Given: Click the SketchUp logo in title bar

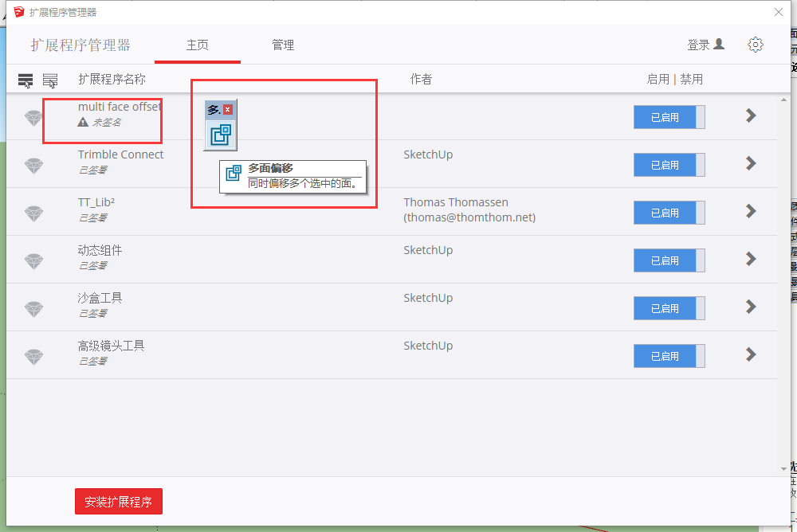Looking at the screenshot, I should click(19, 12).
